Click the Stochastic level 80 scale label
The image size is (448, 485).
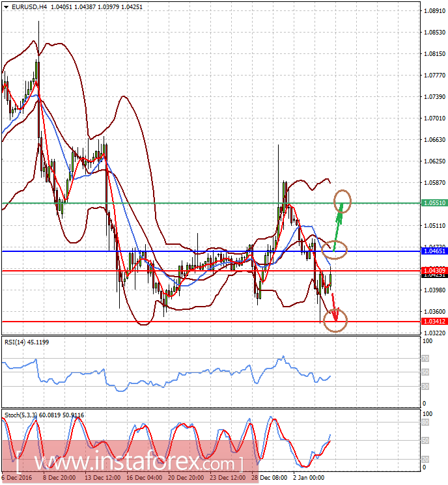point(425,423)
